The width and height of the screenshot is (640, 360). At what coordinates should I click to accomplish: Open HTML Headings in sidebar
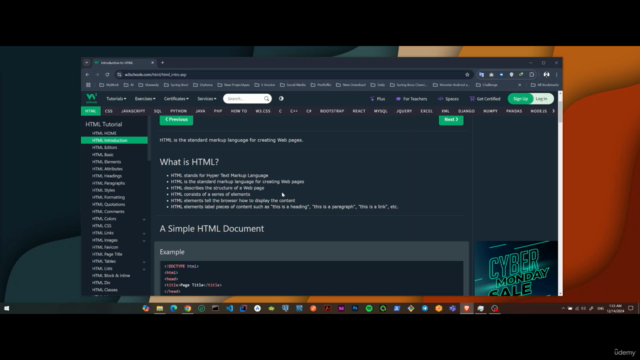pos(107,176)
